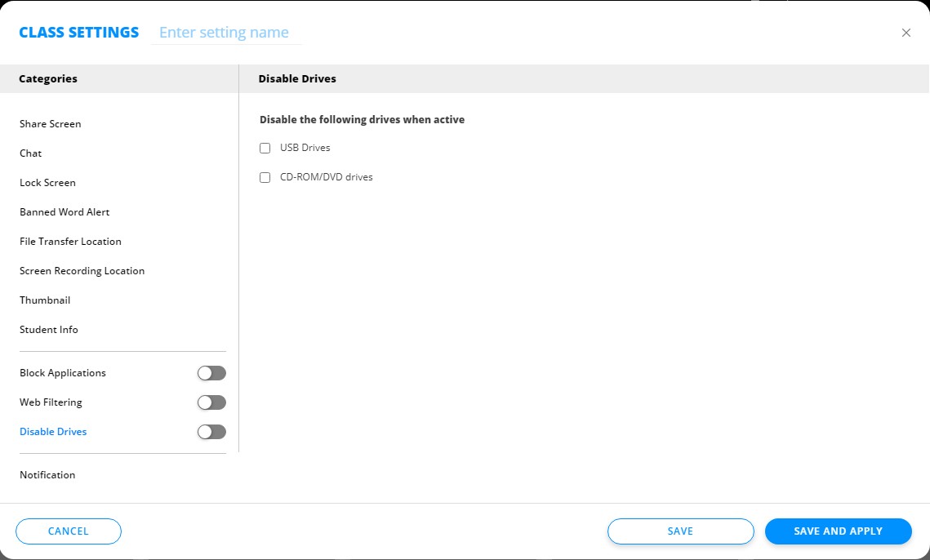The image size is (930, 560).
Task: Enable the Disable Drives toggle
Action: click(211, 432)
